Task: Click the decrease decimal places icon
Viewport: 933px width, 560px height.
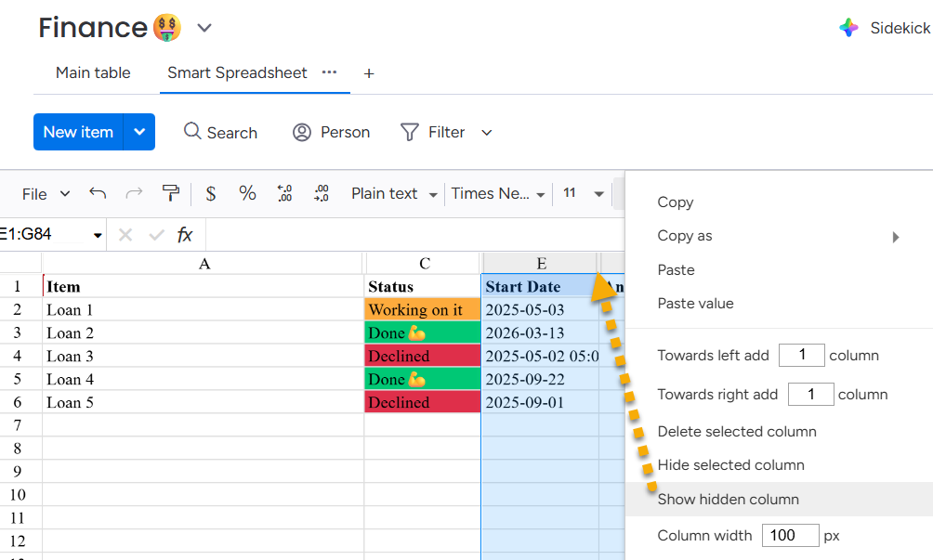Action: (285, 193)
